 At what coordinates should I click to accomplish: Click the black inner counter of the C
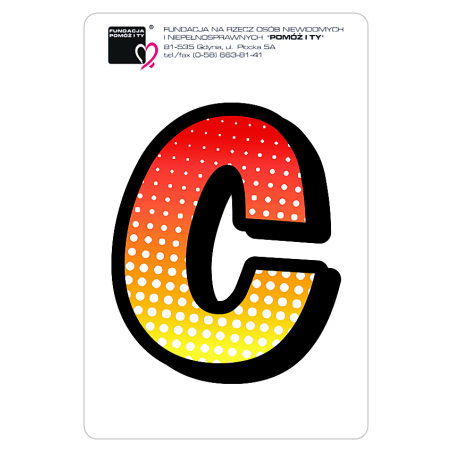click(x=213, y=240)
